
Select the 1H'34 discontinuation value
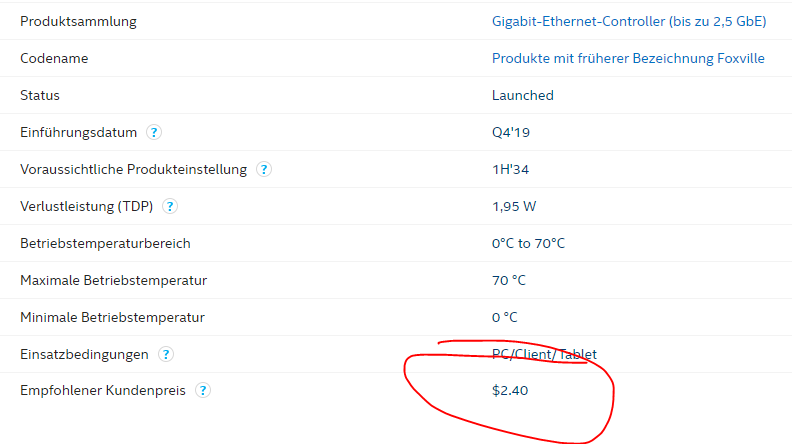pos(511,169)
